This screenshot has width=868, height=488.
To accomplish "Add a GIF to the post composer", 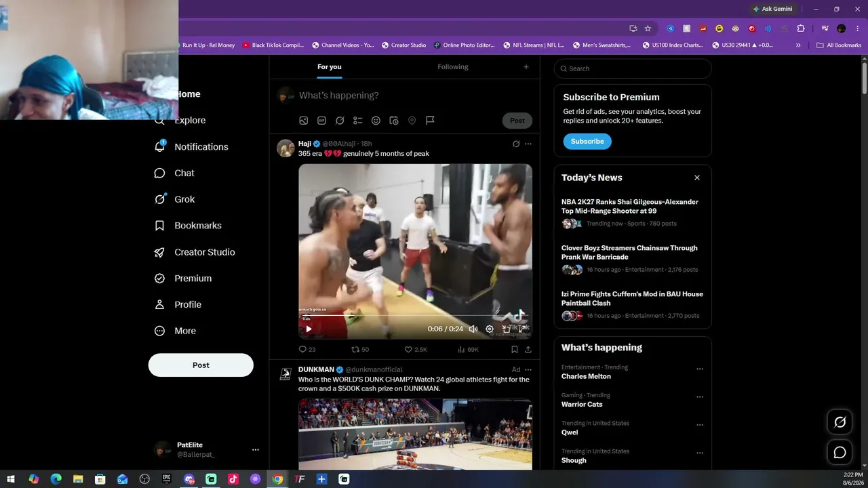I will pos(321,121).
